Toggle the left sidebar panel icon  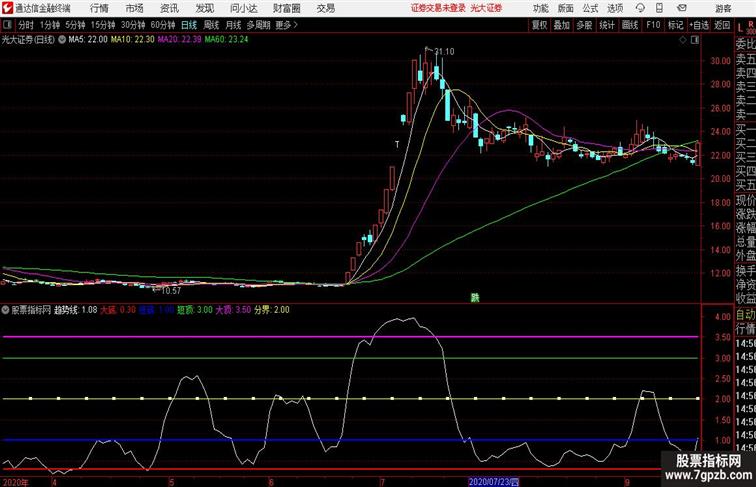7,25
